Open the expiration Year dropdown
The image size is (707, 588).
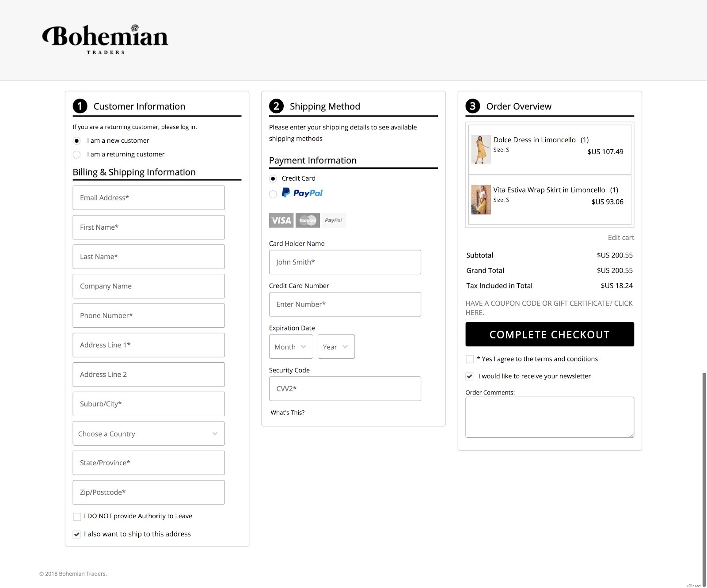[x=336, y=346]
